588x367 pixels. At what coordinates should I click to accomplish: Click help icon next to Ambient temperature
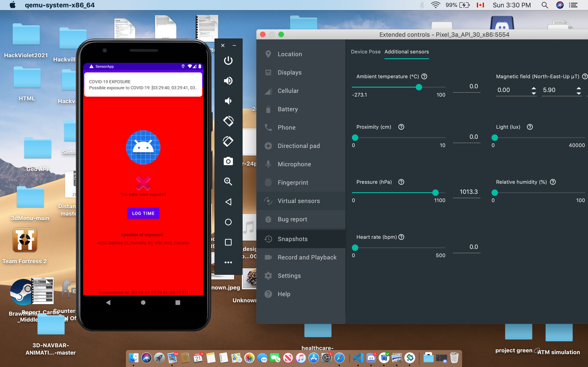(424, 76)
